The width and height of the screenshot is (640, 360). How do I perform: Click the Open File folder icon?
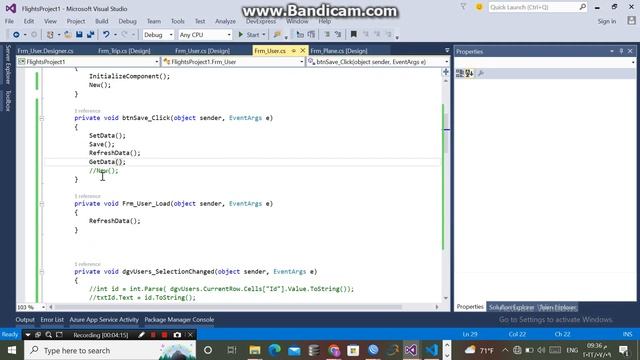68,35
